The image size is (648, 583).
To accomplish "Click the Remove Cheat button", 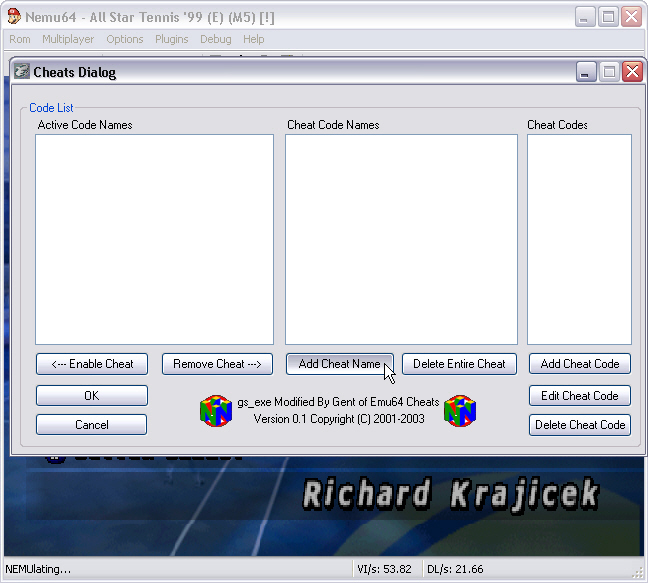I will (217, 364).
